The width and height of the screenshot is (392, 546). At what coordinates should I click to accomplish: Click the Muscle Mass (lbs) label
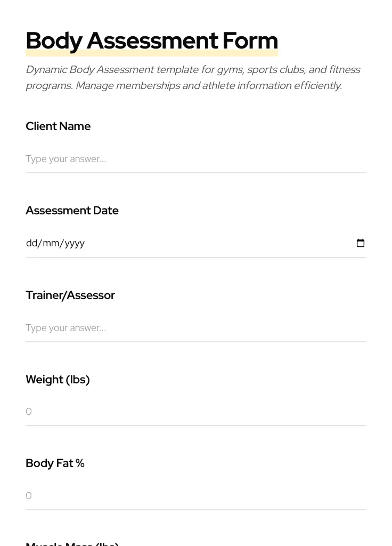coord(72,543)
